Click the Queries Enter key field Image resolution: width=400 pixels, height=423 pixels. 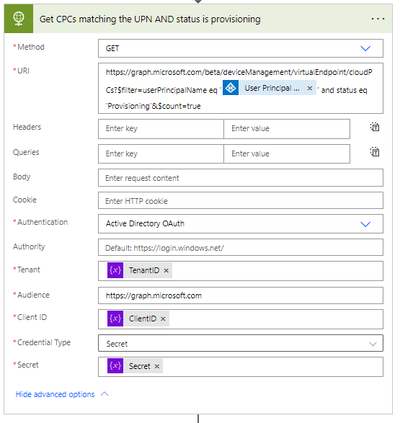coord(161,154)
